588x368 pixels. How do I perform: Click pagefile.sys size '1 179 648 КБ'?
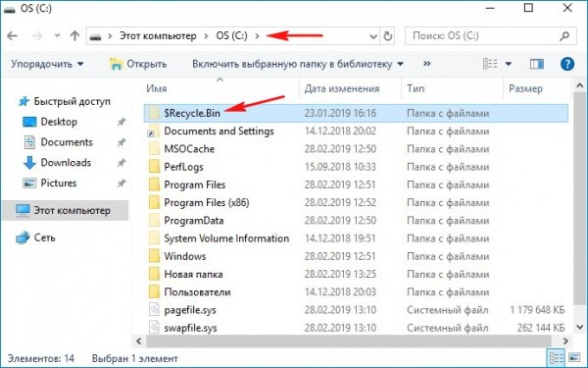click(x=537, y=310)
